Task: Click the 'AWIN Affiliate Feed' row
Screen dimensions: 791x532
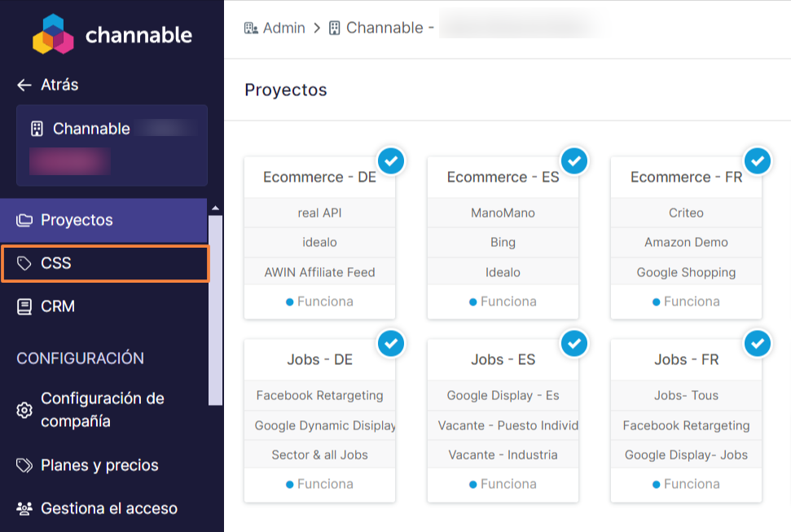Action: tap(320, 272)
